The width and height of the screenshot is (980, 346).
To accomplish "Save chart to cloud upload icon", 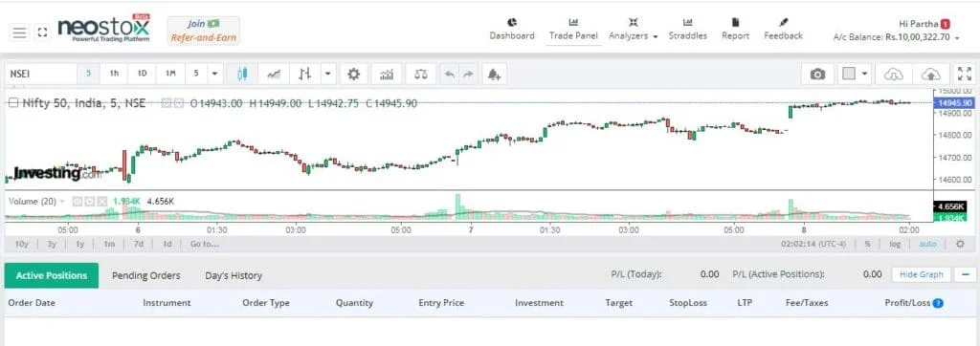I will [x=930, y=74].
